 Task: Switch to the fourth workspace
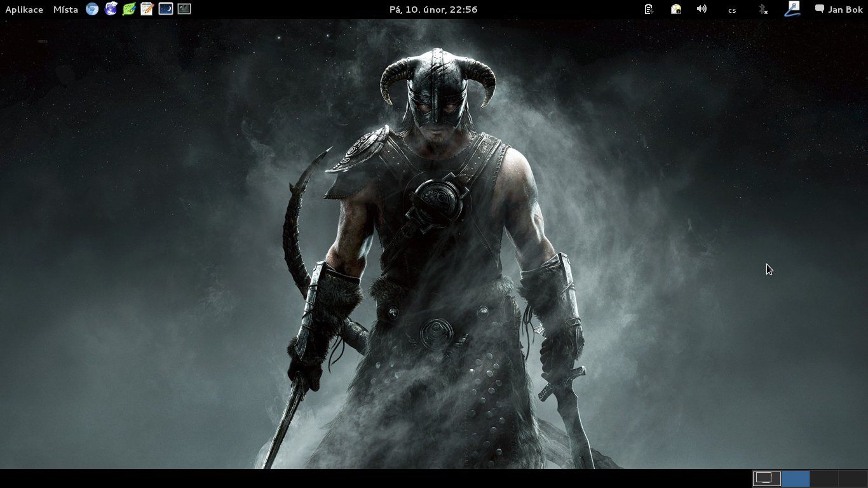pos(853,478)
